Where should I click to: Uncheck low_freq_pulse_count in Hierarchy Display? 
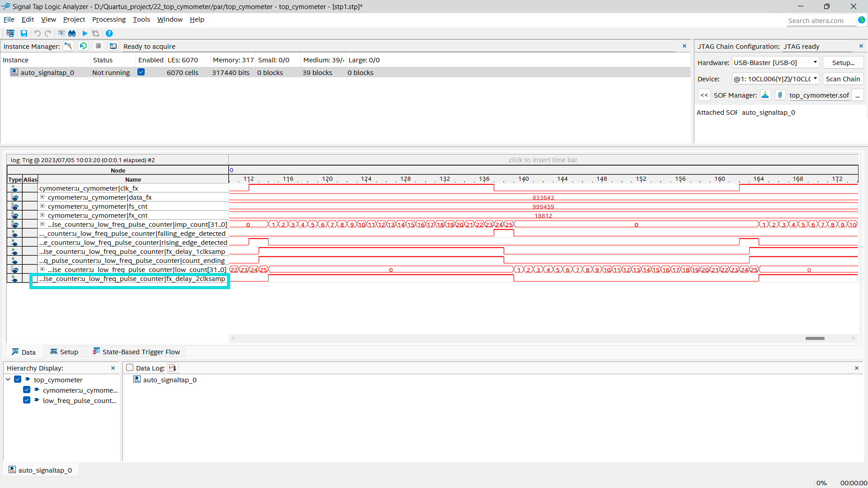click(x=27, y=400)
